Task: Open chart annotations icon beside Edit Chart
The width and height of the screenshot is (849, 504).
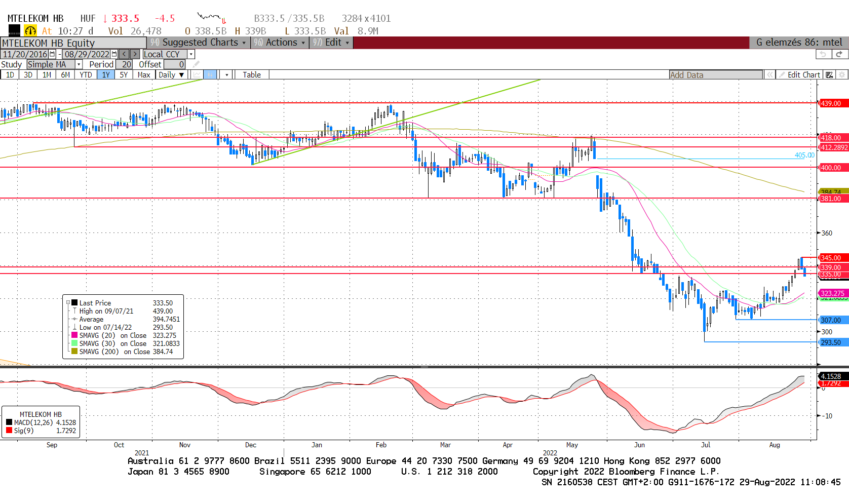Action: (x=829, y=75)
